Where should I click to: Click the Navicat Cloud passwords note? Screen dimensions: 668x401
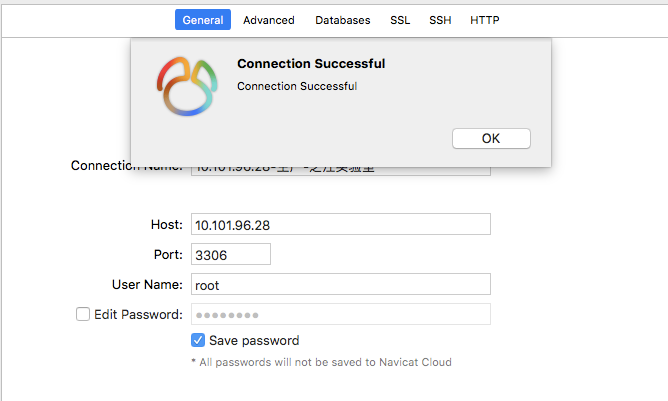pos(322,362)
